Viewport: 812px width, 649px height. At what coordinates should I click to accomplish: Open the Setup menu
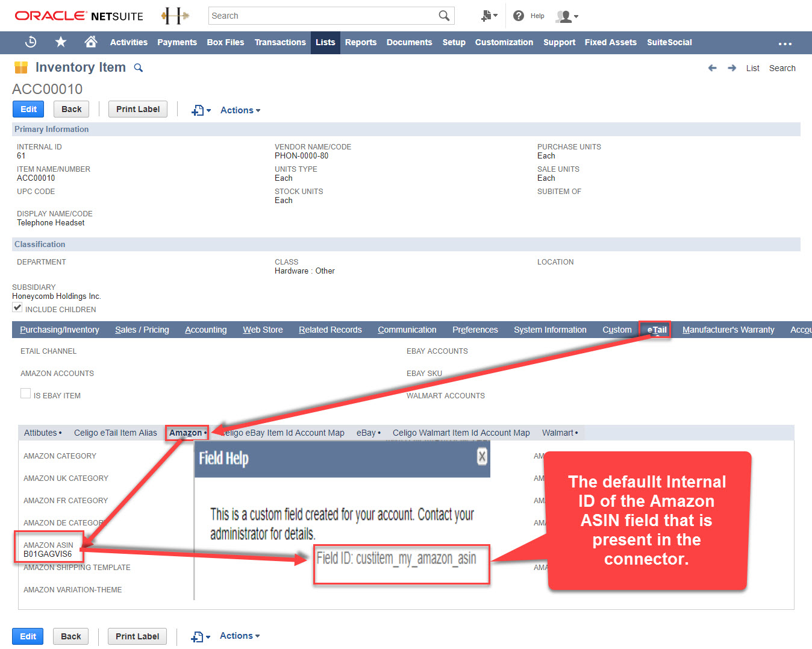[x=454, y=42]
